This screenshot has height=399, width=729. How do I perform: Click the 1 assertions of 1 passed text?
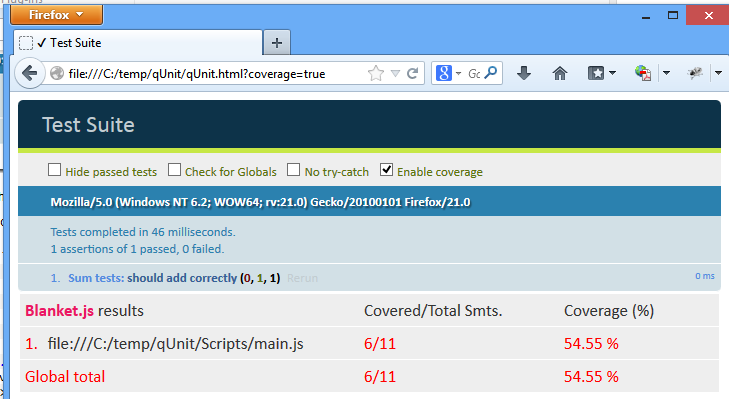137,249
